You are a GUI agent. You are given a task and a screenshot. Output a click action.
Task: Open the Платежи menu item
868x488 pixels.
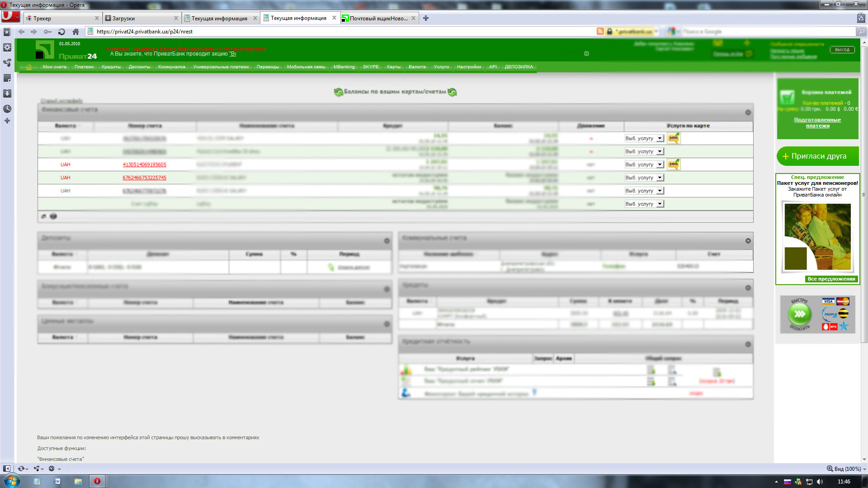click(x=84, y=67)
